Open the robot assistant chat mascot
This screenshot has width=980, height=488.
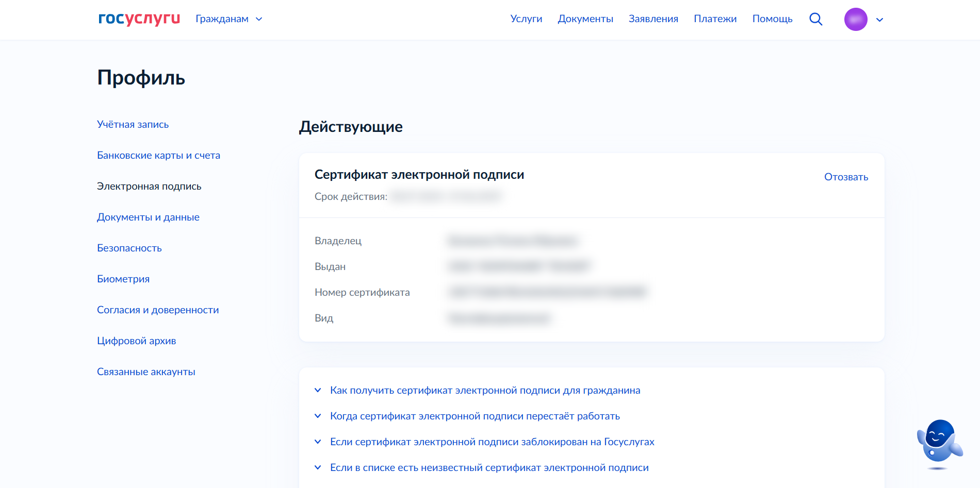tap(939, 442)
